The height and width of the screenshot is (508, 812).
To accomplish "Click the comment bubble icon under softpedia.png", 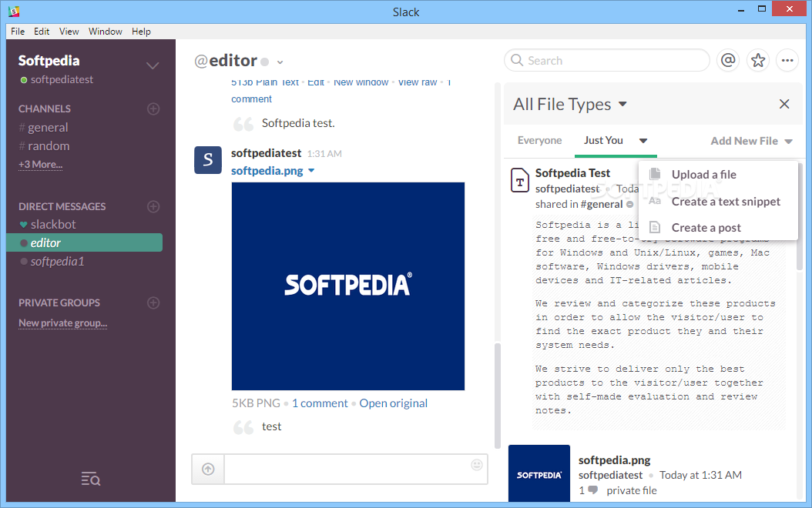I will [593, 490].
